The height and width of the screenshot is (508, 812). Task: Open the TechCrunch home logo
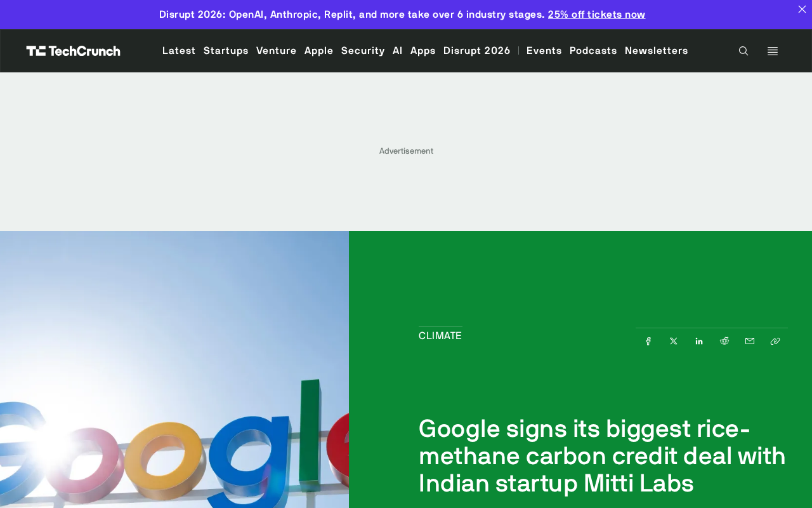pos(73,51)
